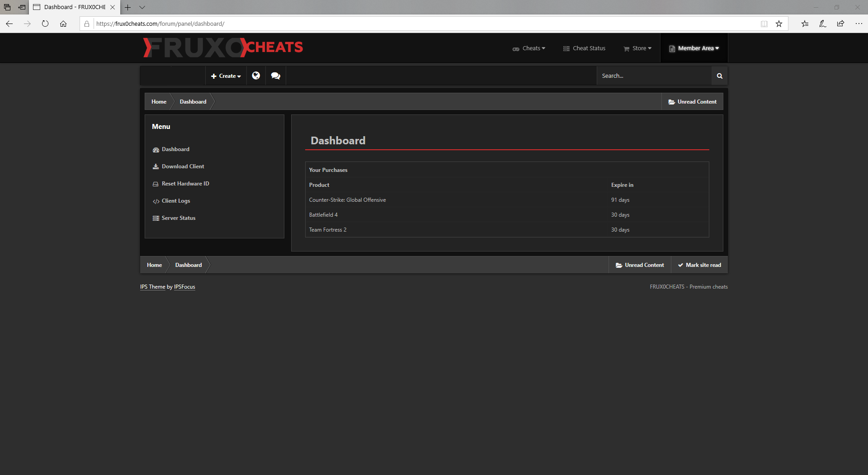Open the Cheat Status page
Image resolution: width=868 pixels, height=475 pixels.
click(584, 48)
